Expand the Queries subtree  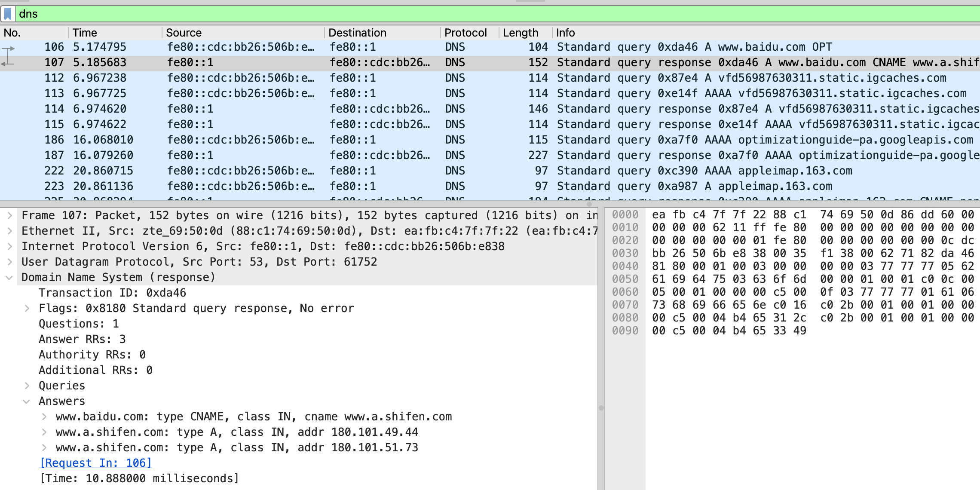27,386
